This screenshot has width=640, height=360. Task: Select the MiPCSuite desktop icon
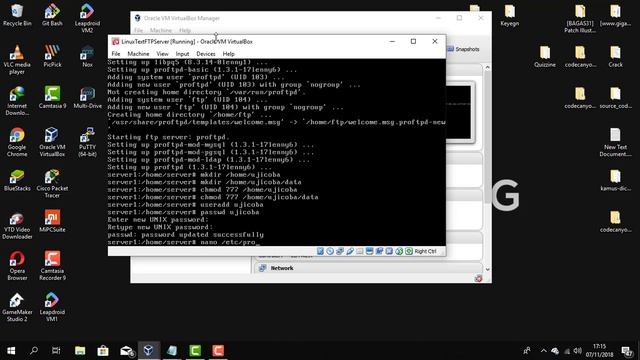coord(52,222)
